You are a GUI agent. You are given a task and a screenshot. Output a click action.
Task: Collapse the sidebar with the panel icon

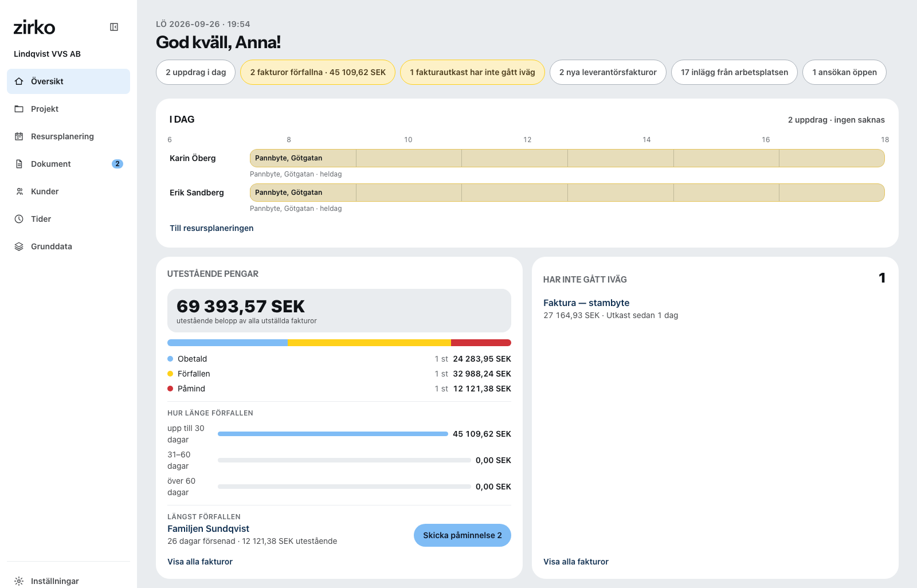(x=114, y=27)
